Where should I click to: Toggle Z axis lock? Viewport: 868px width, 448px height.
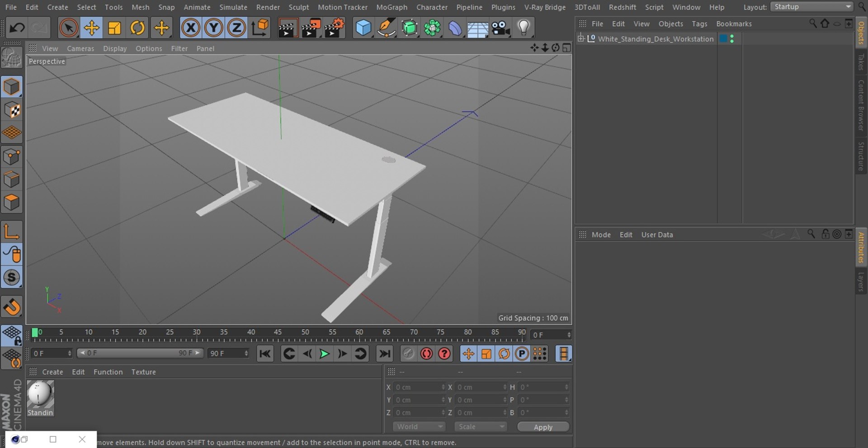(236, 28)
